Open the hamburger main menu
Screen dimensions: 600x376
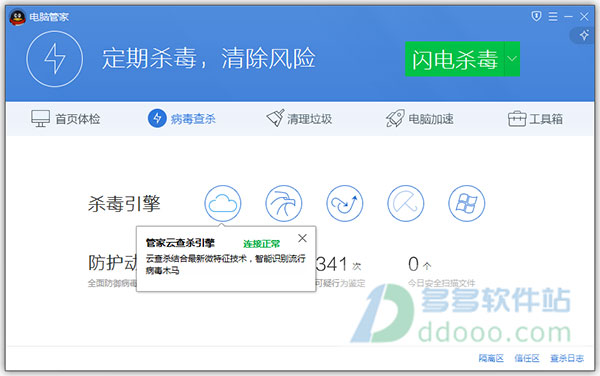coord(553,16)
